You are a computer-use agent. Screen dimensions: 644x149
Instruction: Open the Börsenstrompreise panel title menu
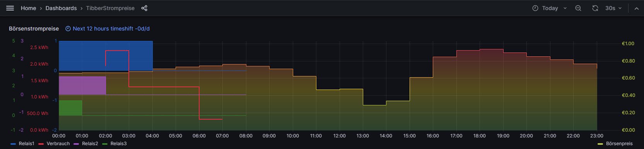(x=34, y=29)
